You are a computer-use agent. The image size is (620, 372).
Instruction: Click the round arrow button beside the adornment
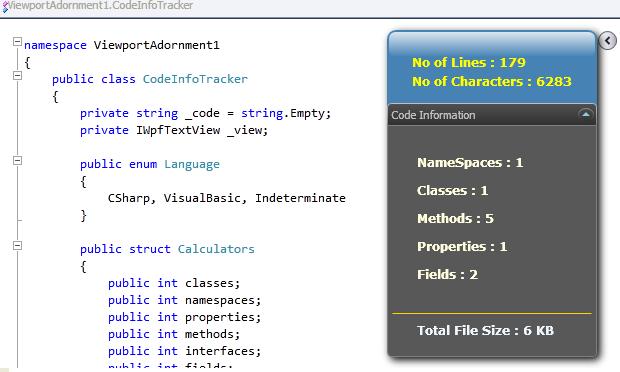click(x=607, y=40)
